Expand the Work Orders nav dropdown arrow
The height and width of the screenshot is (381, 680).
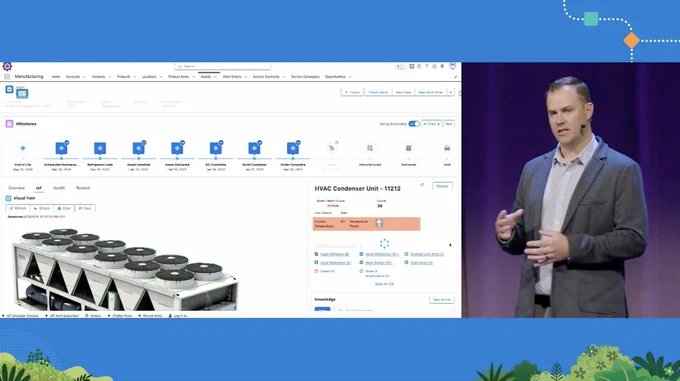245,77
